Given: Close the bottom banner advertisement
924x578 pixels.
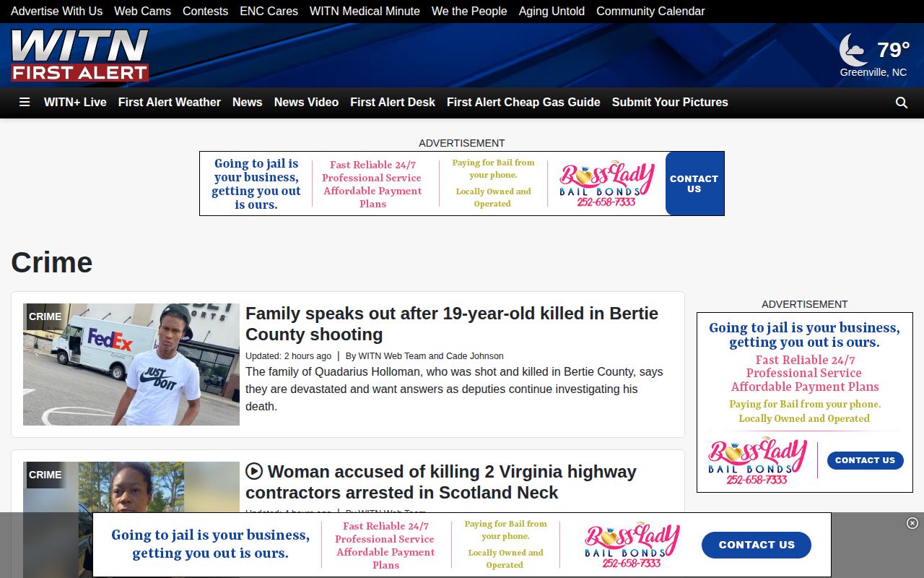Looking at the screenshot, I should pyautogui.click(x=912, y=523).
